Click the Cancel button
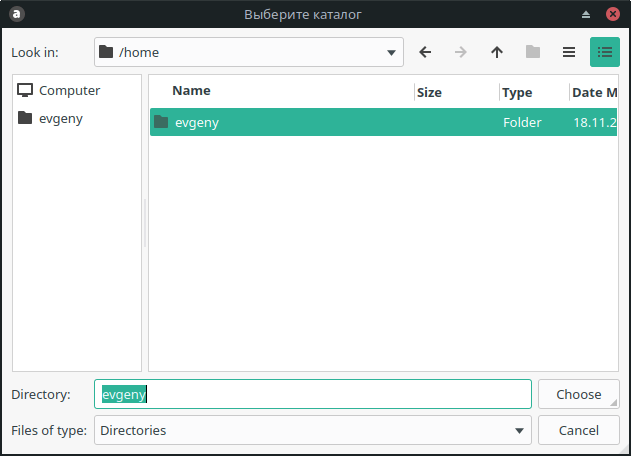 point(579,430)
